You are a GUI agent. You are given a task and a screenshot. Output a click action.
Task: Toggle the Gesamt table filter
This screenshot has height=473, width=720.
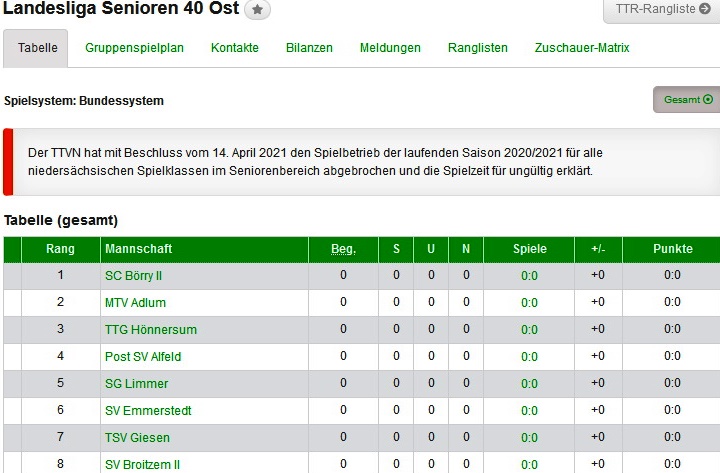687,100
